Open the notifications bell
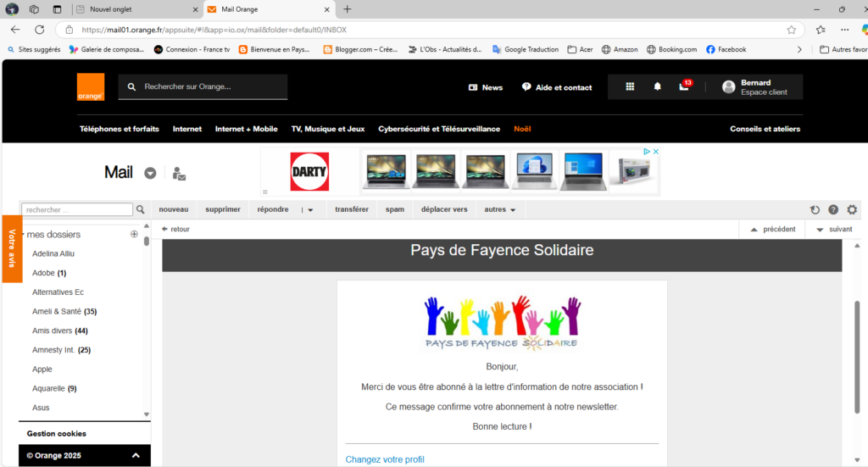Screen dimensions: 868x467 pos(657,86)
